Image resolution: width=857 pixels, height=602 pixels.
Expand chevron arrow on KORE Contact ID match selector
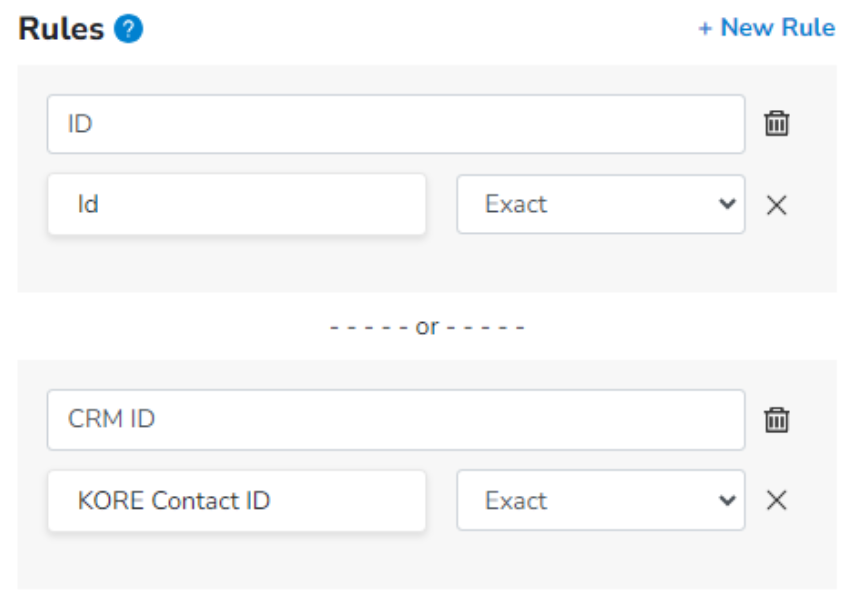click(727, 500)
